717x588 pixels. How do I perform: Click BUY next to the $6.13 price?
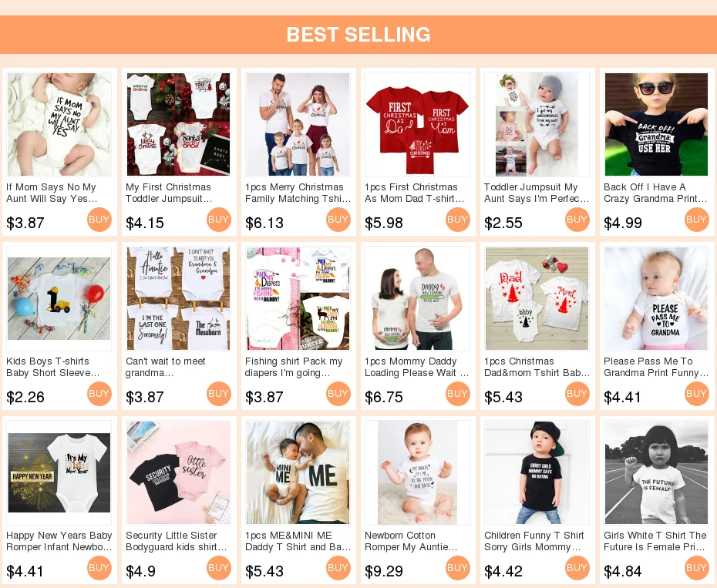[338, 220]
